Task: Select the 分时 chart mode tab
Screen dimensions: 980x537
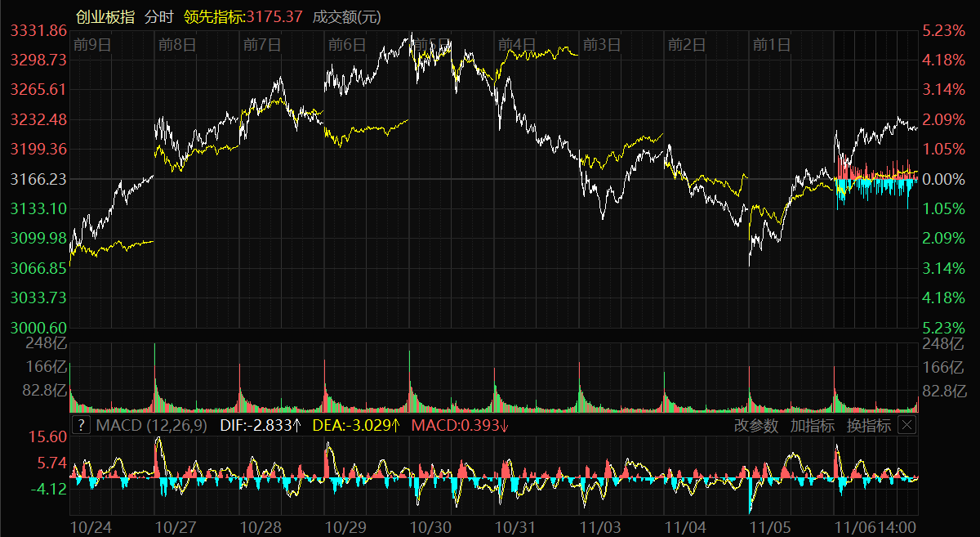Action: (x=158, y=17)
